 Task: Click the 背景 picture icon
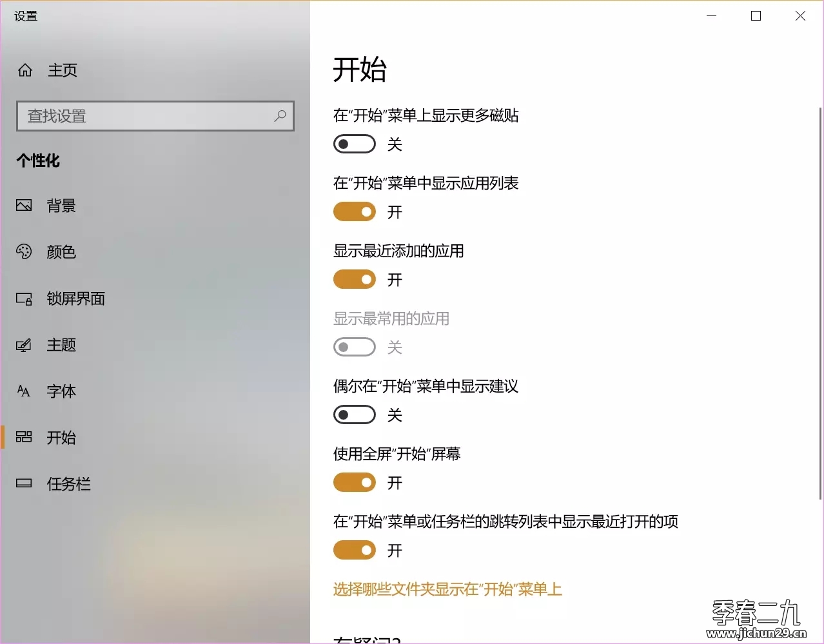[24, 206]
